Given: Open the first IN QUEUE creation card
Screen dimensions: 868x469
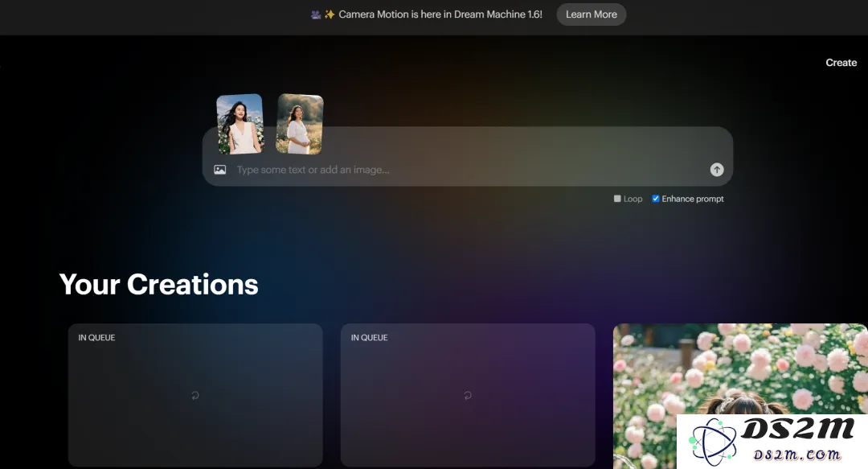Looking at the screenshot, I should coord(195,395).
